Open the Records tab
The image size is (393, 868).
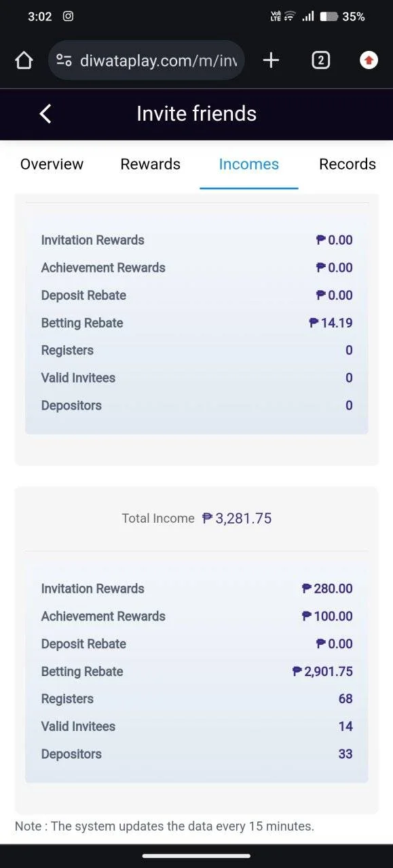348,164
